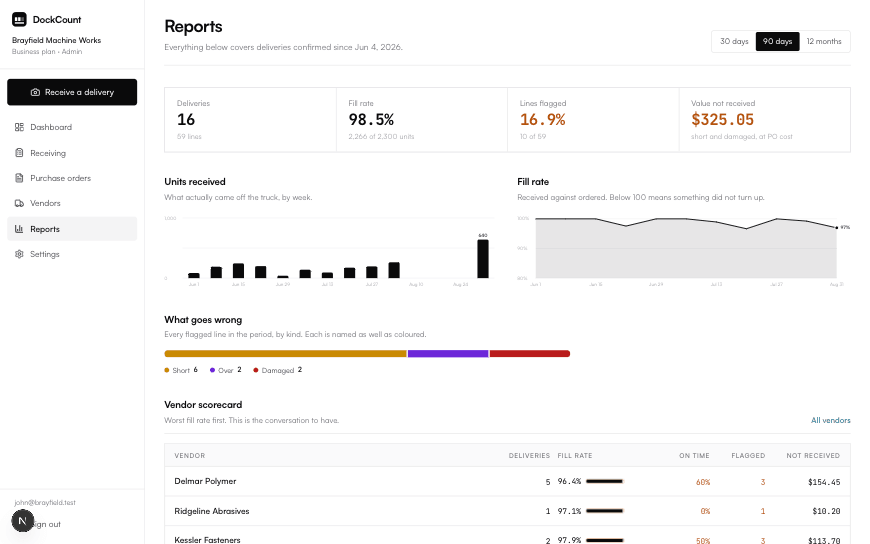Switch range to 12 months

[824, 41]
